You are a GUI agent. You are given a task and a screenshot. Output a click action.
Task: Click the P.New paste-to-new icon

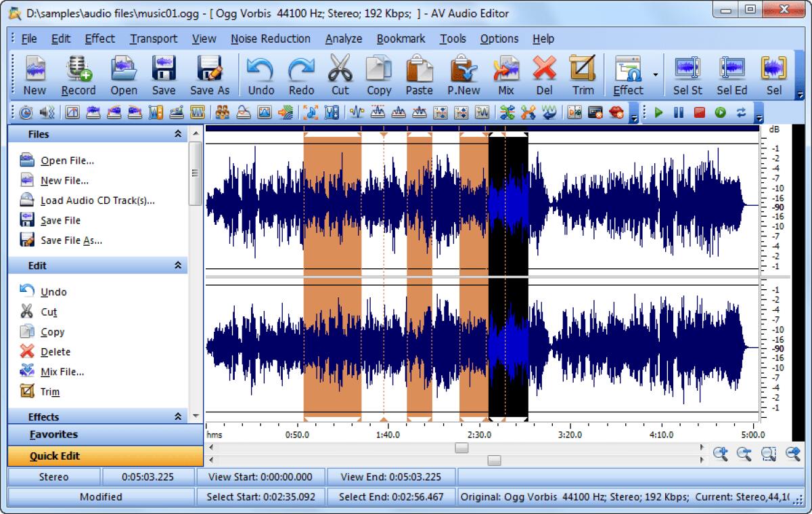tap(464, 74)
